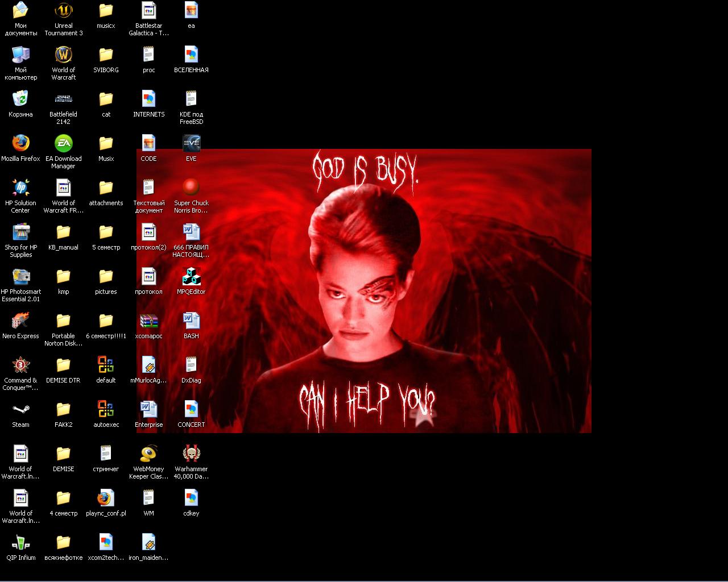Click the INTERNETS file icon

(148, 99)
